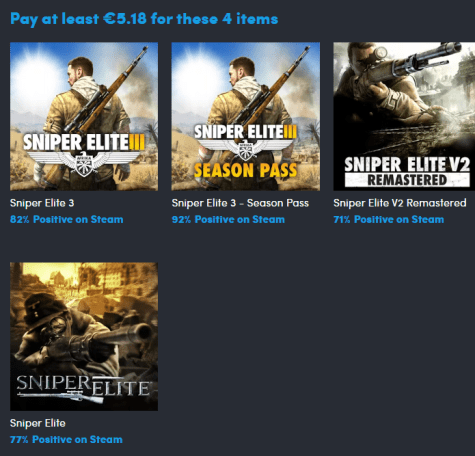The height and width of the screenshot is (456, 475).
Task: Click the SNIPER ELITE III logo on first cover
Action: [84, 142]
